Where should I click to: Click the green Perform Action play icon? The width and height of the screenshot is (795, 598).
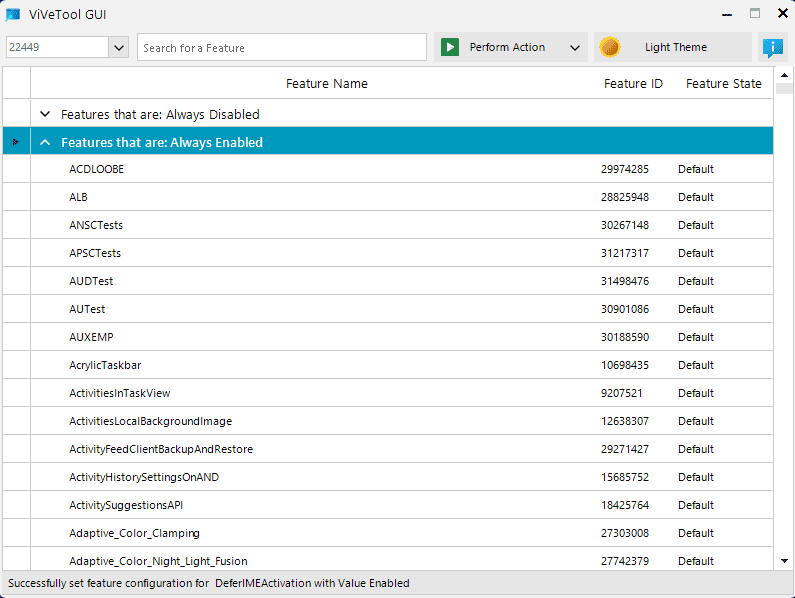451,47
